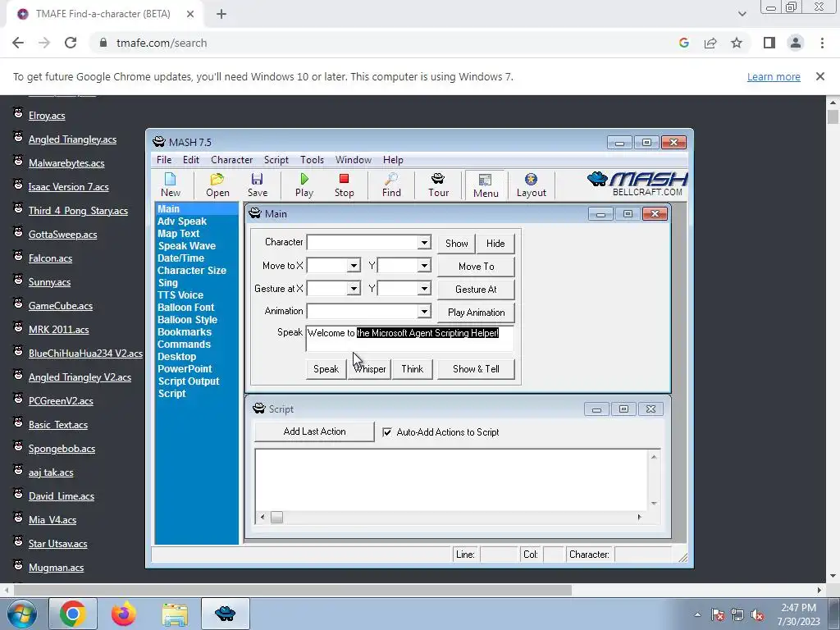Open Chrome three-dot menu
Screen dimensions: 840x630
click(x=822, y=43)
